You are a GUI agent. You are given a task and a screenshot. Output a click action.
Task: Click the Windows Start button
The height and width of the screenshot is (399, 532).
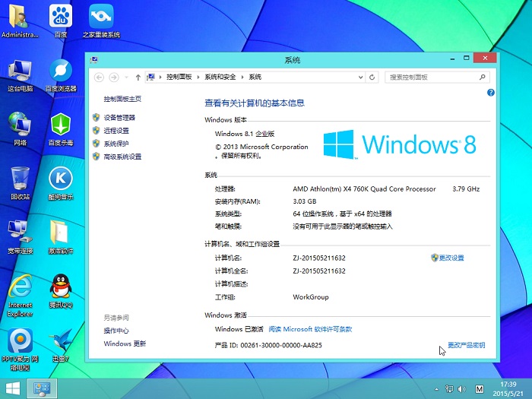13,389
